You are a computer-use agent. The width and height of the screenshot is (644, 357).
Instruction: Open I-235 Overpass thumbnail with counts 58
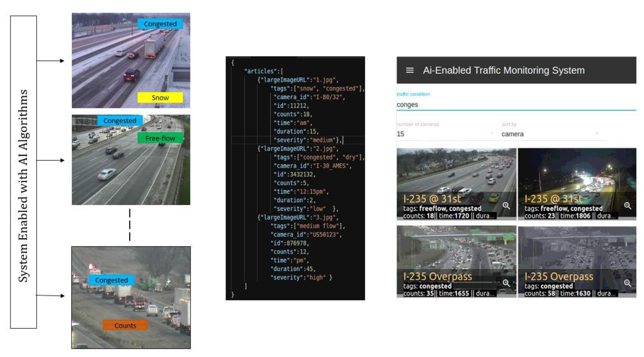pyautogui.click(x=577, y=250)
